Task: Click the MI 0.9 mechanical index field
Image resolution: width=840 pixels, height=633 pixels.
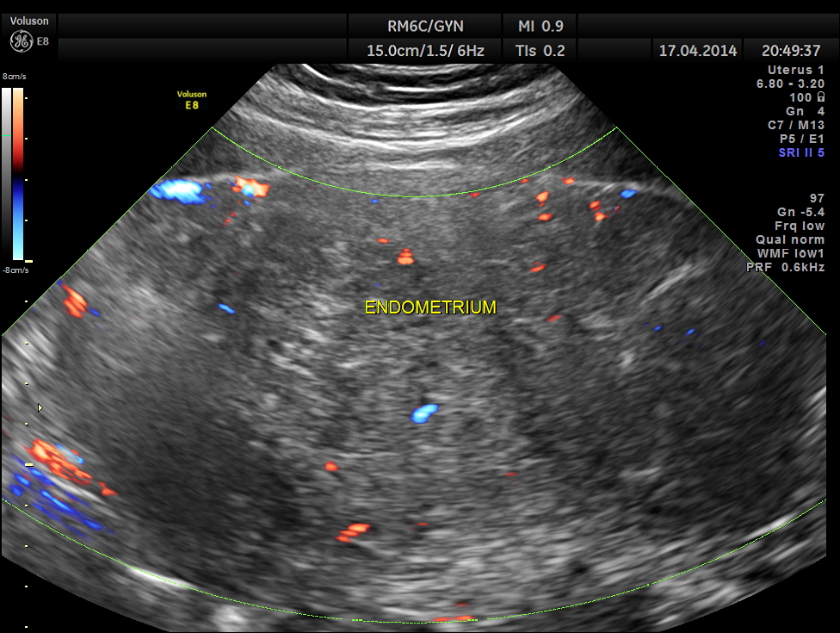Action: coord(540,27)
